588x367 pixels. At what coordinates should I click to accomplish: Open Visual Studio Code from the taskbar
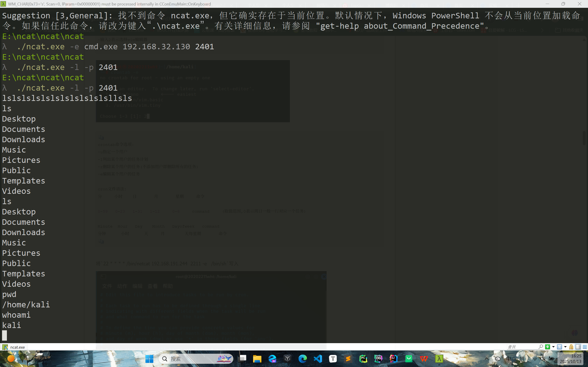tap(318, 359)
